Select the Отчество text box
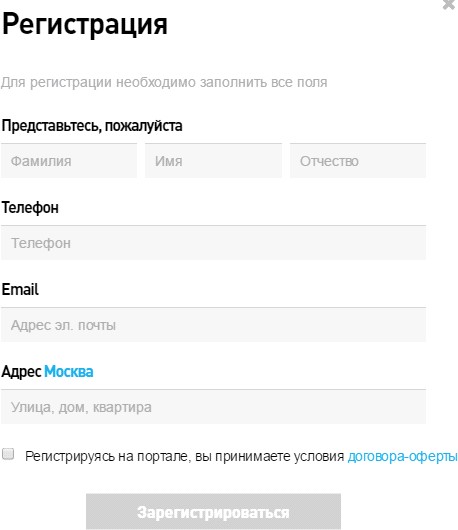The height and width of the screenshot is (530, 458). pyautogui.click(x=358, y=161)
